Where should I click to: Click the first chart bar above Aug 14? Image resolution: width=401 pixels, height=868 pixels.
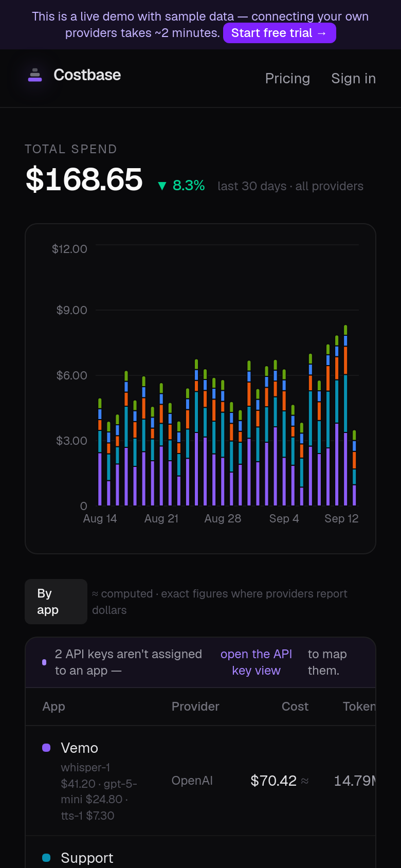(100, 452)
